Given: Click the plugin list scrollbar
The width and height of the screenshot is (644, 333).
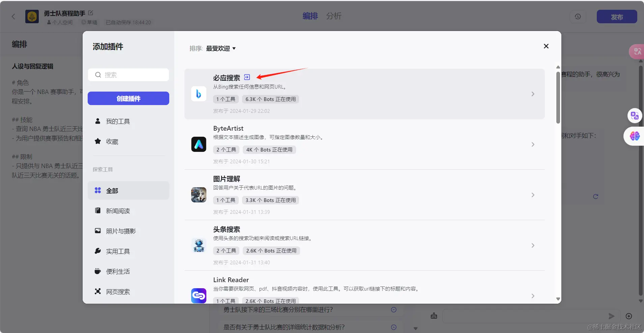Looking at the screenshot, I should [558, 97].
